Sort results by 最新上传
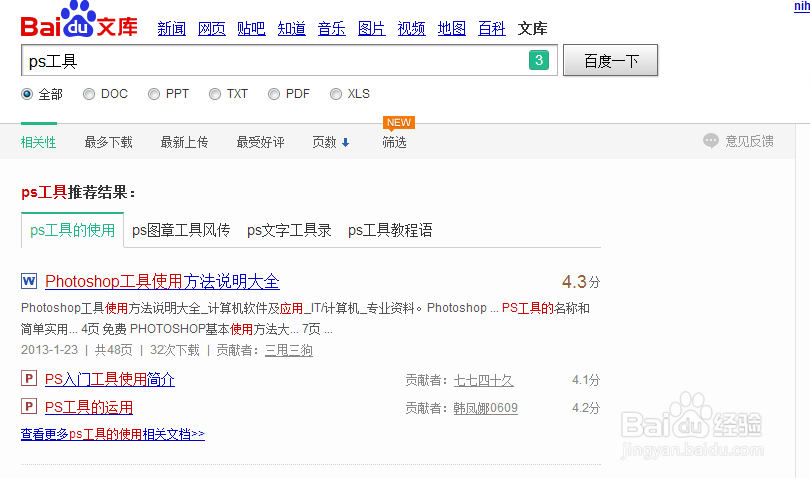Screen dimensions: 810x478 coord(184,142)
